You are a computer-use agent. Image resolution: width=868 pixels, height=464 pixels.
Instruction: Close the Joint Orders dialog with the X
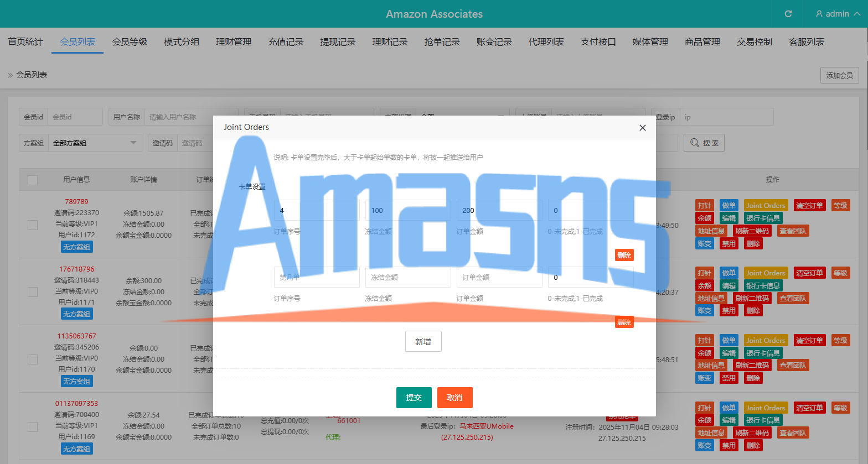(643, 128)
